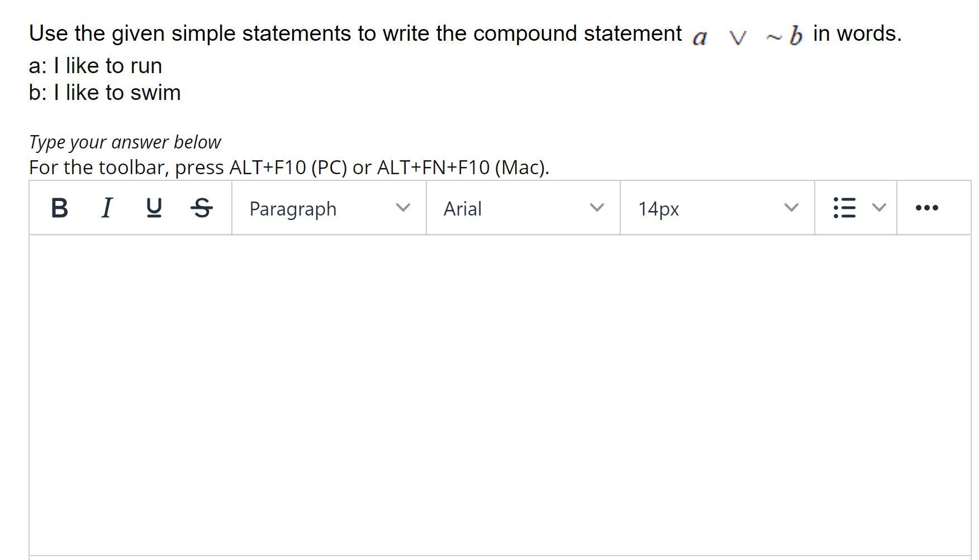The width and height of the screenshot is (979, 560).
Task: Toggle italic off using the I icon
Action: point(107,208)
